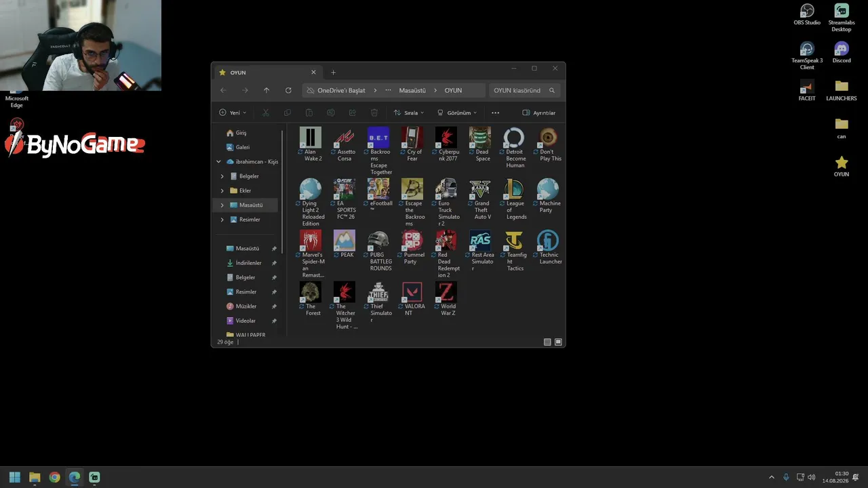Select the World War Z icon
Screen dimensions: 868x488
[446, 292]
